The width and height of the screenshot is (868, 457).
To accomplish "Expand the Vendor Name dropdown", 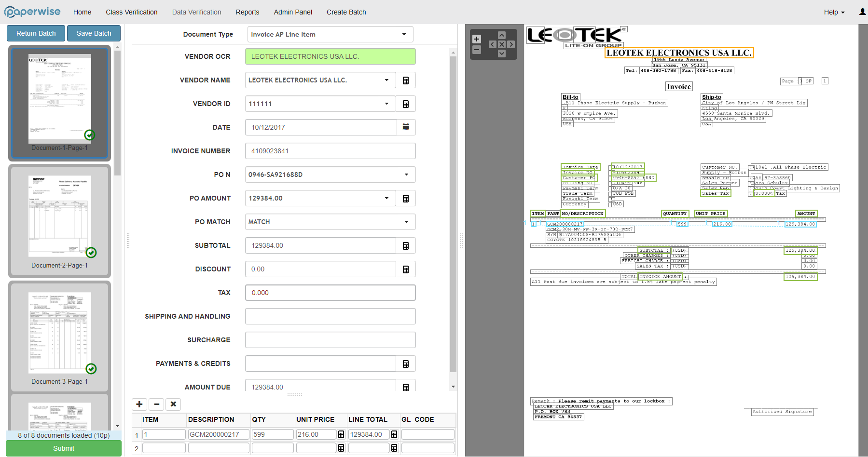I will pos(386,80).
